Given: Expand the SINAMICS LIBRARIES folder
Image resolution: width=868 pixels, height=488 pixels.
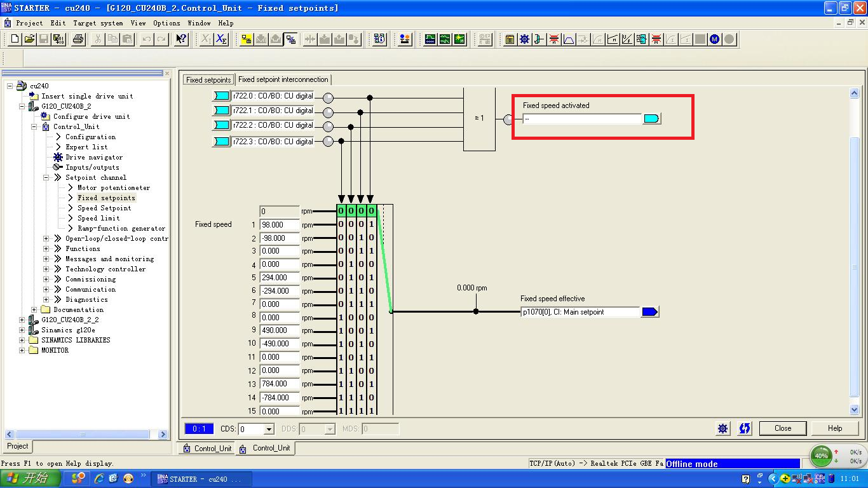Looking at the screenshot, I should pos(22,340).
